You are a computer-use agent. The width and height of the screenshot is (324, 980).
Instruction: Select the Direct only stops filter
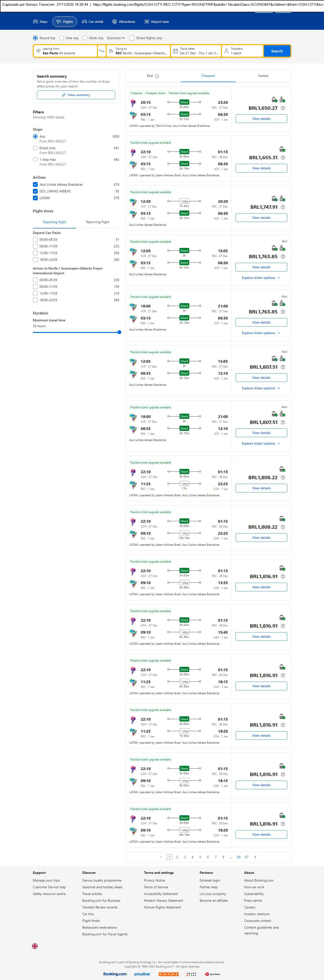point(35,148)
